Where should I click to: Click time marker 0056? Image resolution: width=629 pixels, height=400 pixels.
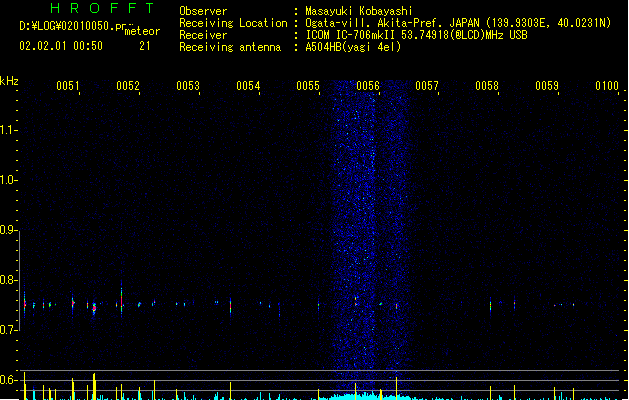click(x=368, y=86)
